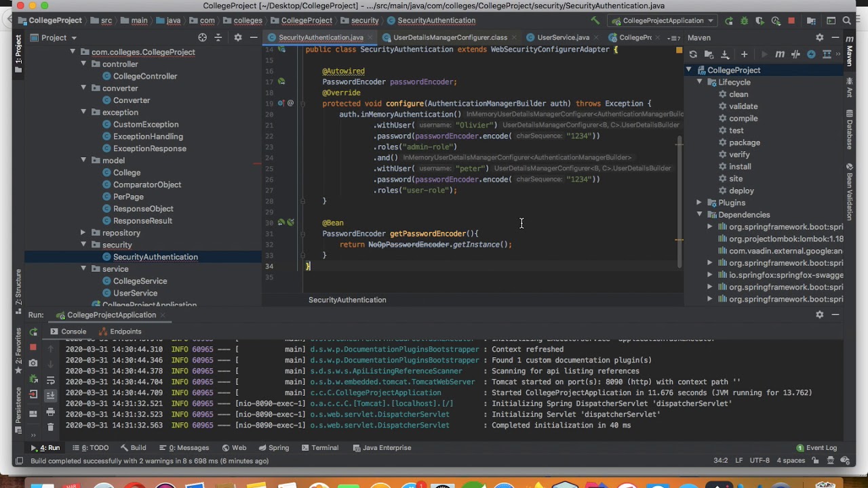Expand the repository package folder
Viewport: 868px width, 488px height.
[x=83, y=232]
